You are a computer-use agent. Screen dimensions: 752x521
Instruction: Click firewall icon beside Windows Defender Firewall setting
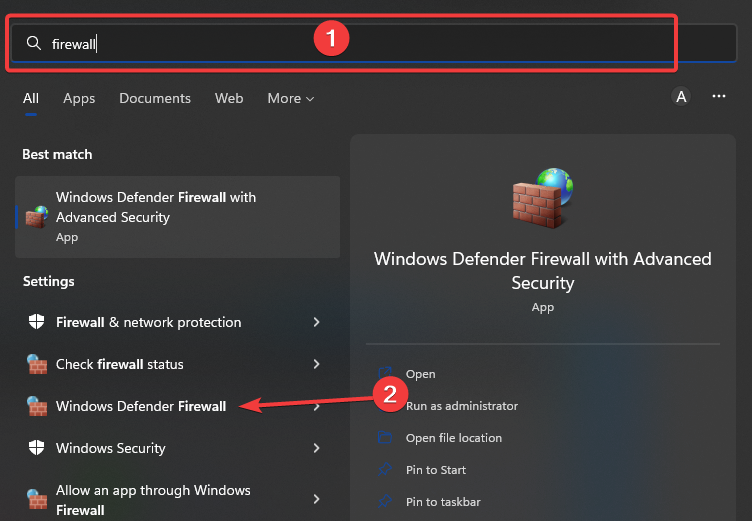click(36, 406)
